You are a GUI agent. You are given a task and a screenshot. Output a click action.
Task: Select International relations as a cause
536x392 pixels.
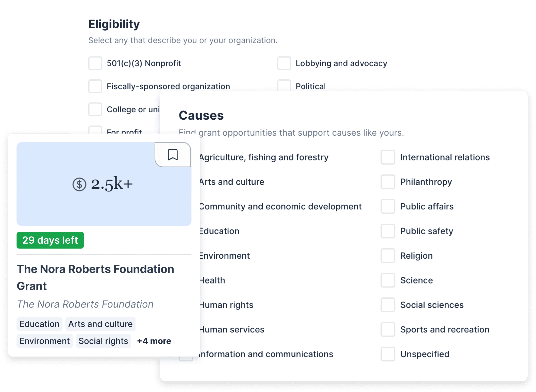[x=388, y=157]
